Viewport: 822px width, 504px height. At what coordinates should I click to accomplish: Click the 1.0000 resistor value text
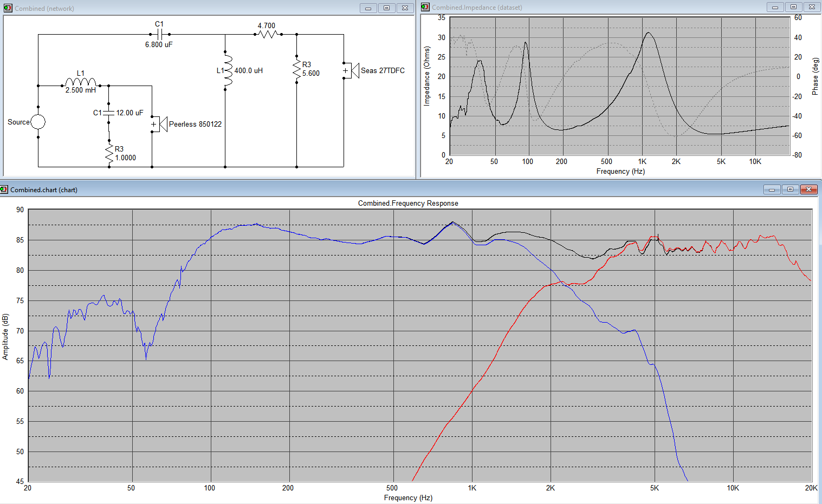pos(126,158)
